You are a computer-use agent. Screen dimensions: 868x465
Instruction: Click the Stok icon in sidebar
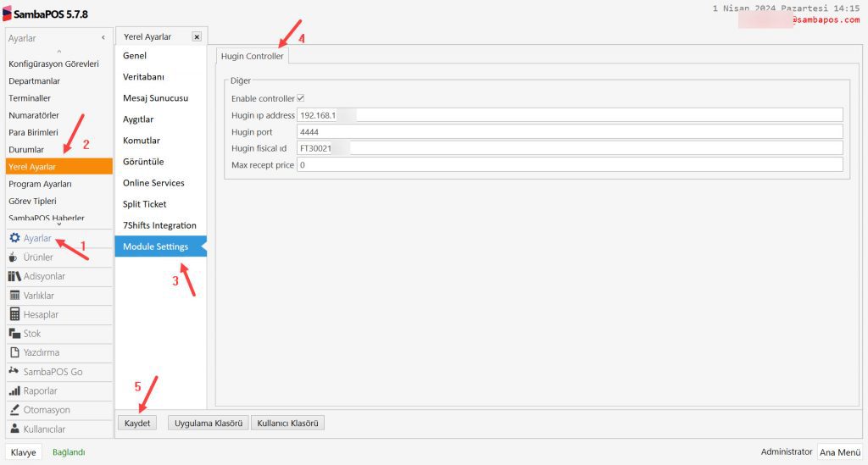[14, 334]
